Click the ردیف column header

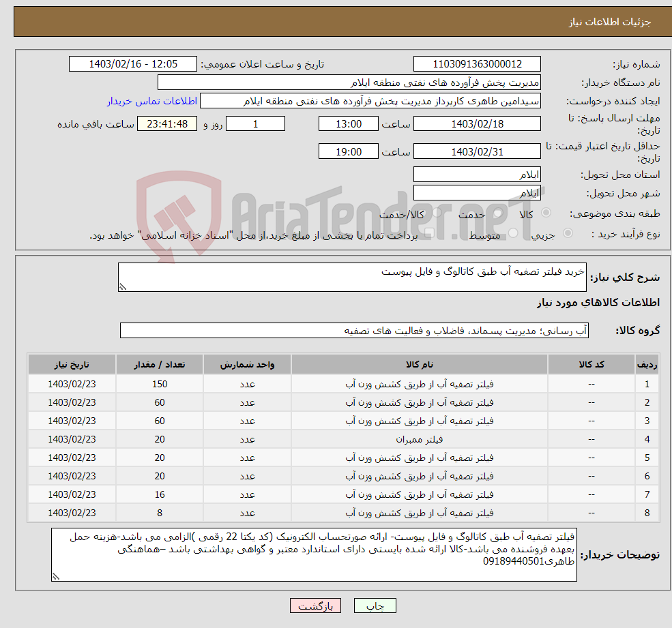647,364
